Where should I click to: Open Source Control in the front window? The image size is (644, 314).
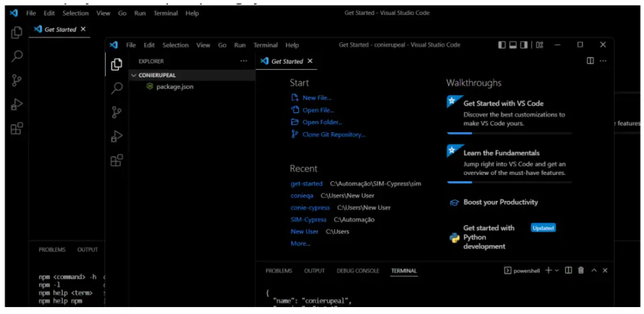coord(116,112)
